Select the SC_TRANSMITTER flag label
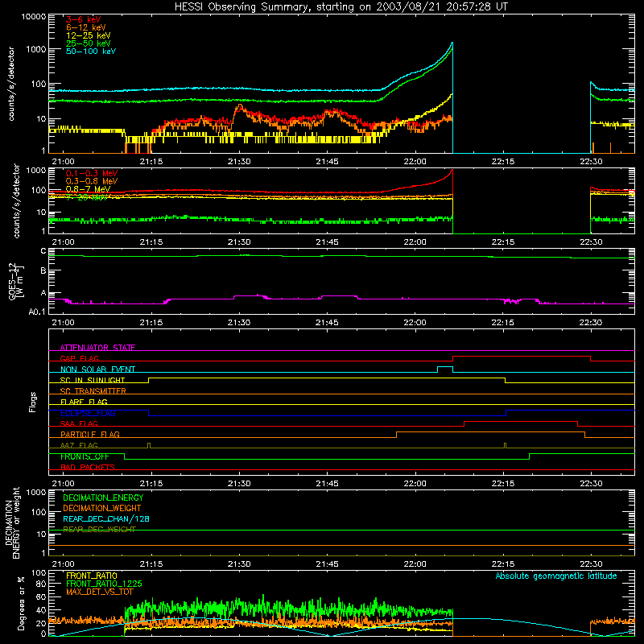Screen dimensions: 644x644 tap(93, 391)
